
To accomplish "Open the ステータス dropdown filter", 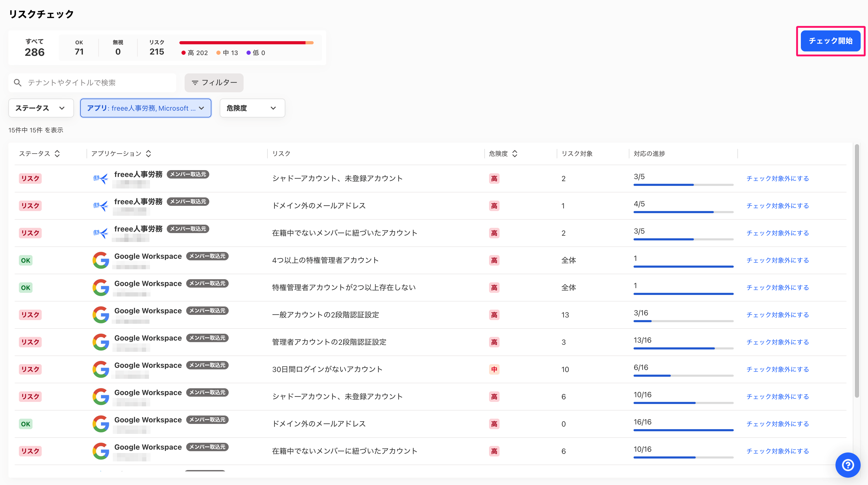I will click(x=41, y=108).
